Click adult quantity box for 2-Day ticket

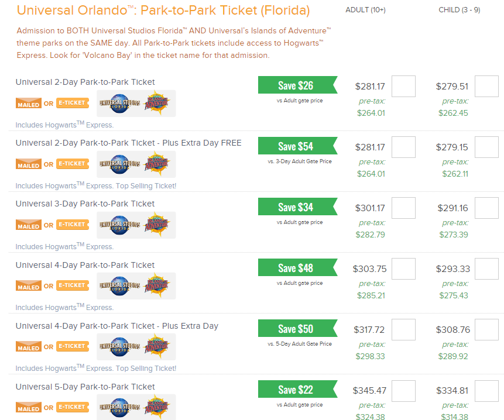(403, 87)
